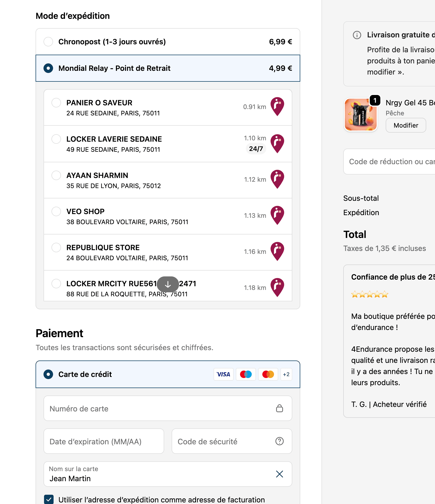The width and height of the screenshot is (435, 504).
Task: Open the Nrgy Gel product thumbnail
Action: [361, 115]
